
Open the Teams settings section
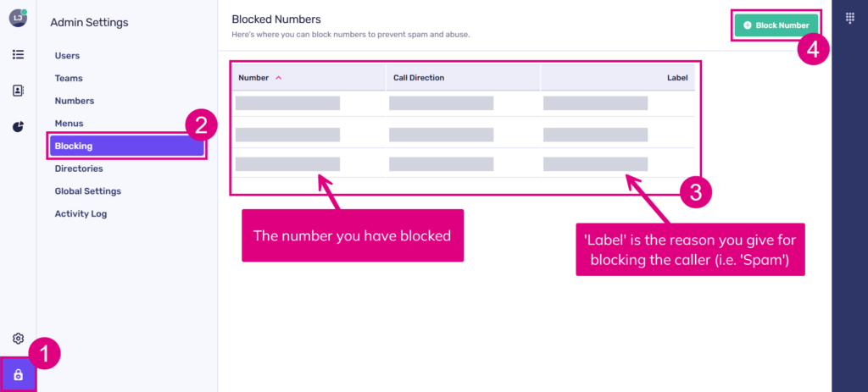(69, 78)
